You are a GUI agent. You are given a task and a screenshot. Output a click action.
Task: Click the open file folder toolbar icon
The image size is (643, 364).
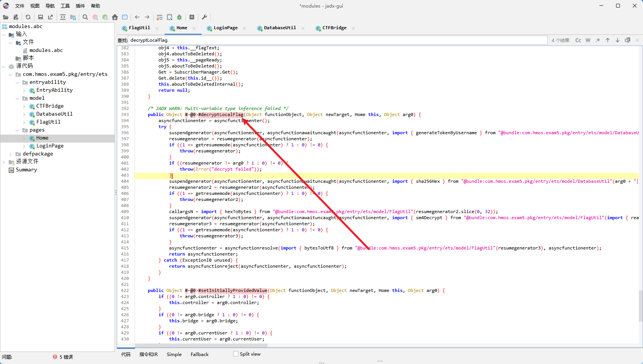(x=6, y=17)
